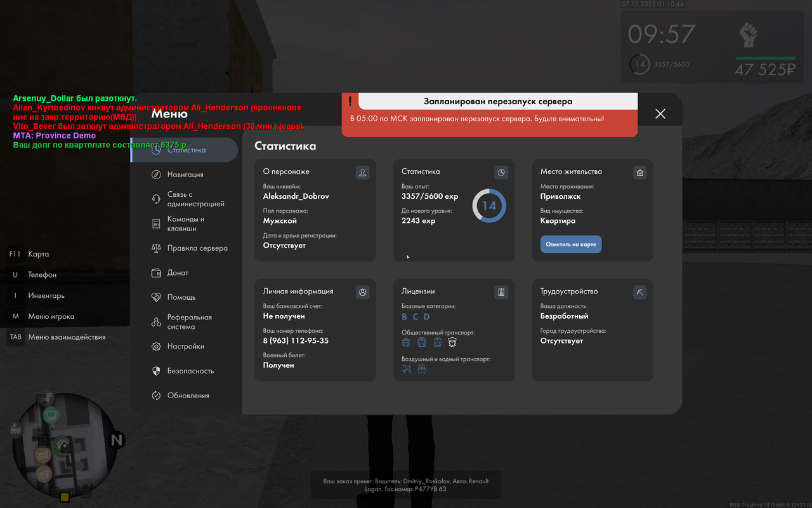
Task: Click the M Меню игрока hotkey hint
Action: pos(41,316)
